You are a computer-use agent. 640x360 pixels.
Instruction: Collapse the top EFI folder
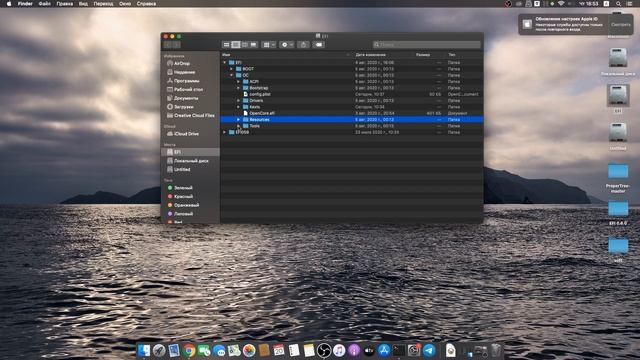pos(224,62)
